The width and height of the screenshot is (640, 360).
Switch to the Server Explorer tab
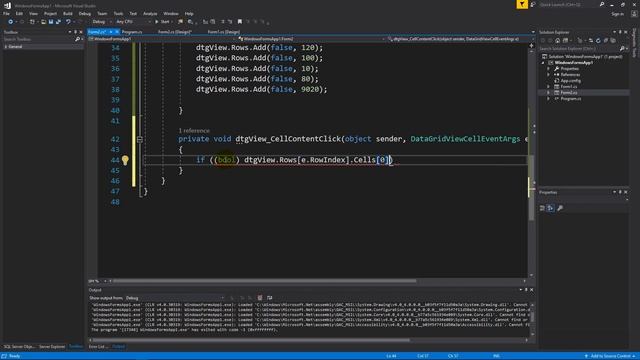coord(52,347)
